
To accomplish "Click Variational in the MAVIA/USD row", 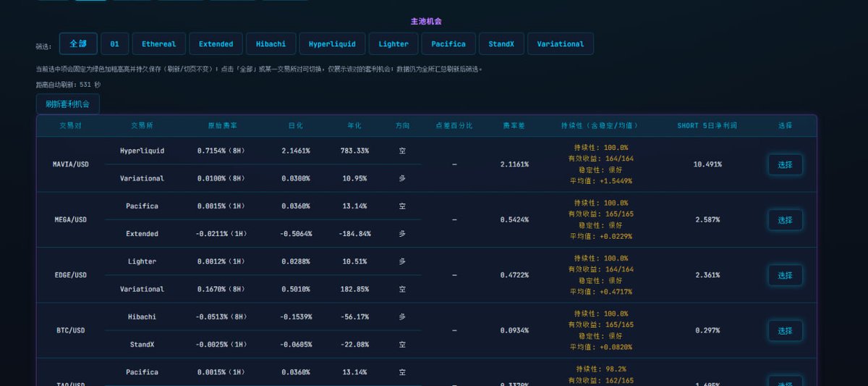I will (x=142, y=178).
